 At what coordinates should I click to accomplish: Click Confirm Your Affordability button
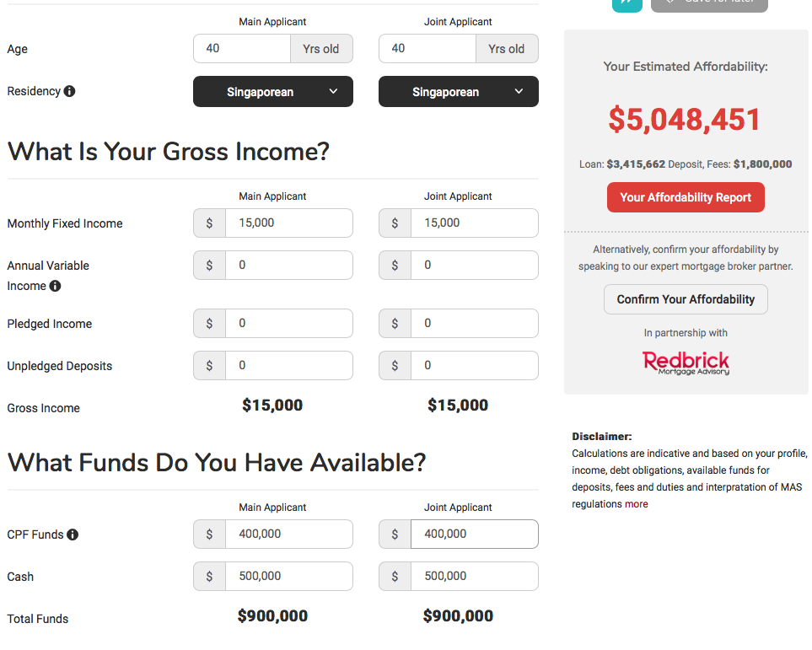(x=686, y=299)
